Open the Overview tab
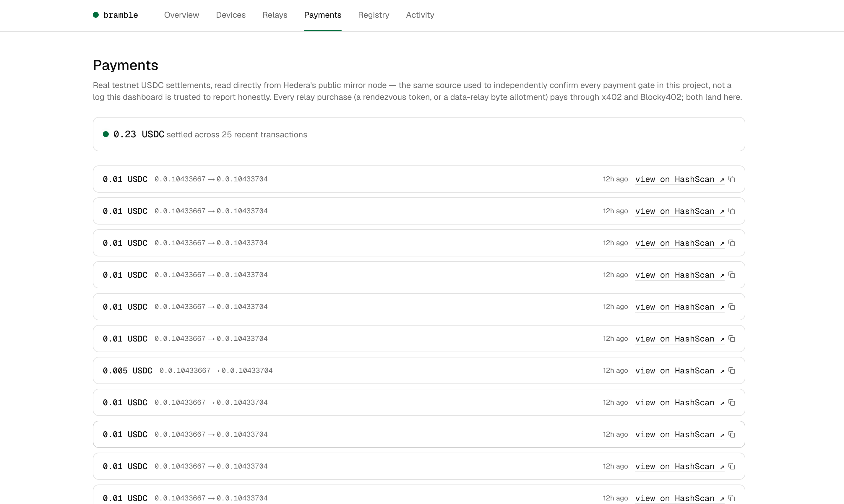The height and width of the screenshot is (504, 844). click(181, 15)
